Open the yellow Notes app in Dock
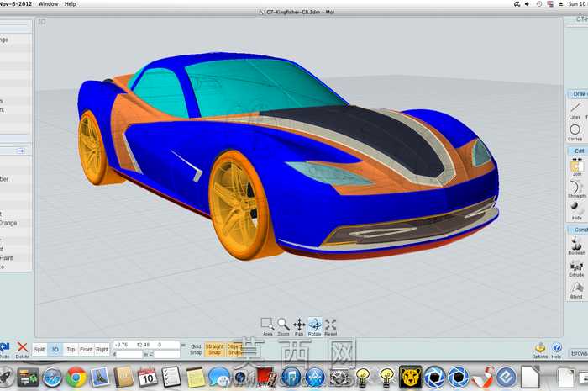The image size is (588, 391). tap(196, 378)
